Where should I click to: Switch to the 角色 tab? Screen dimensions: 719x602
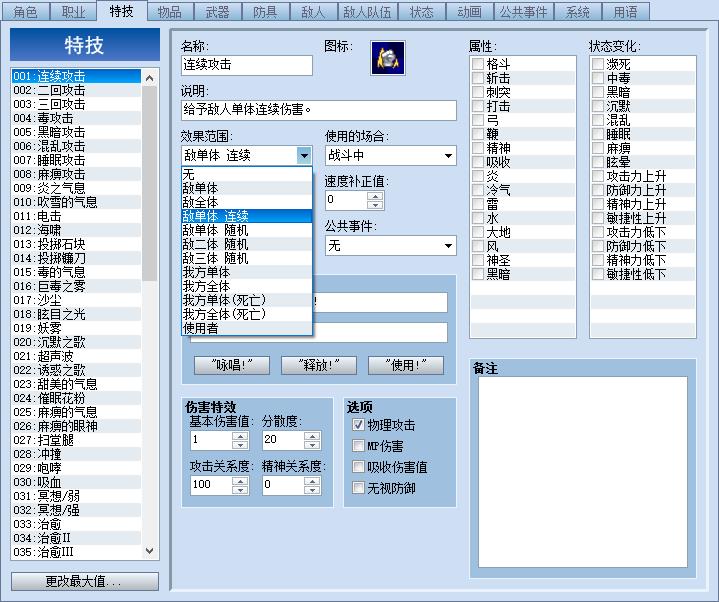[x=25, y=12]
